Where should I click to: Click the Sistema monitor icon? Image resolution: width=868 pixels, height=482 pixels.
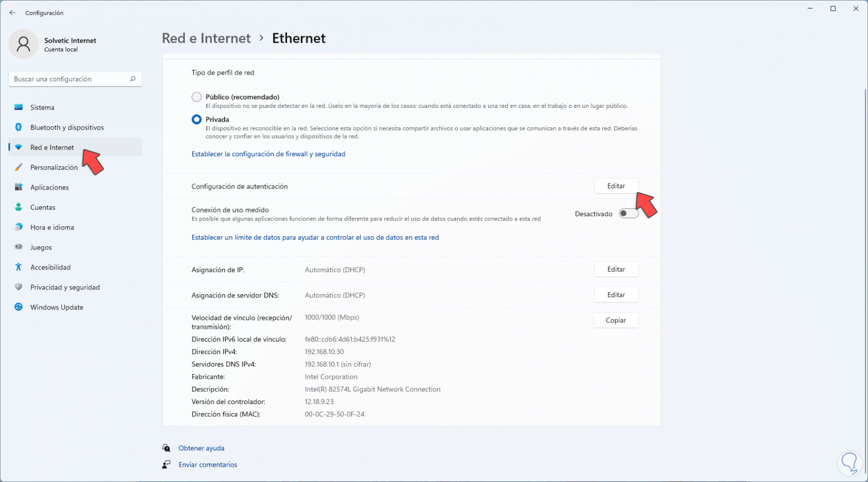pyautogui.click(x=19, y=107)
